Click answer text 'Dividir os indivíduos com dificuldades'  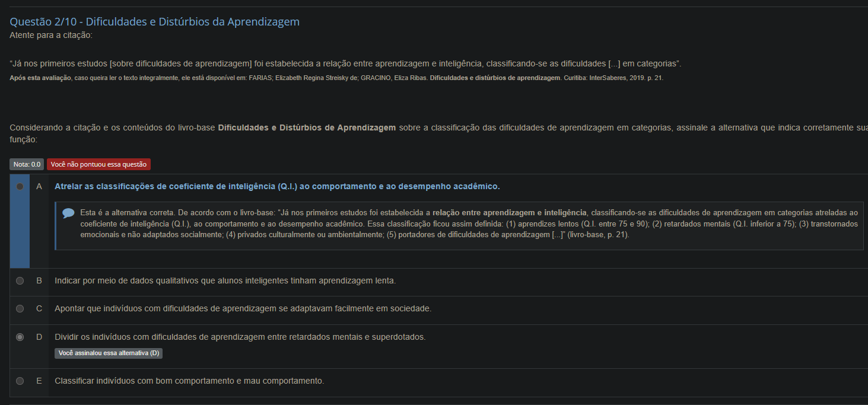pos(240,337)
